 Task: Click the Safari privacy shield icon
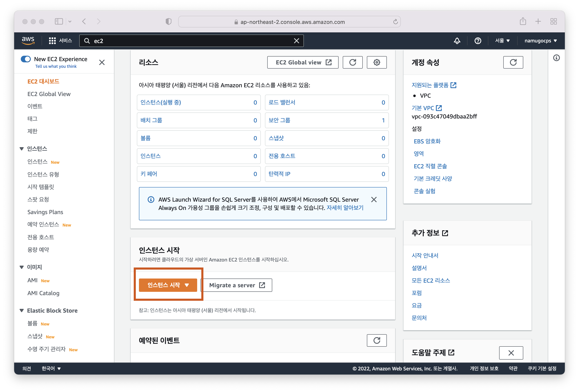click(168, 21)
